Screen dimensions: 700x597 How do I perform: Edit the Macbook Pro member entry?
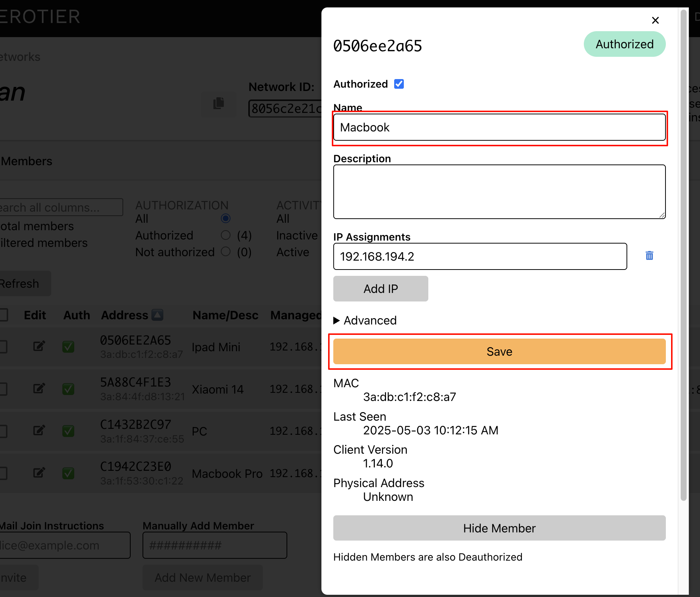(x=39, y=473)
